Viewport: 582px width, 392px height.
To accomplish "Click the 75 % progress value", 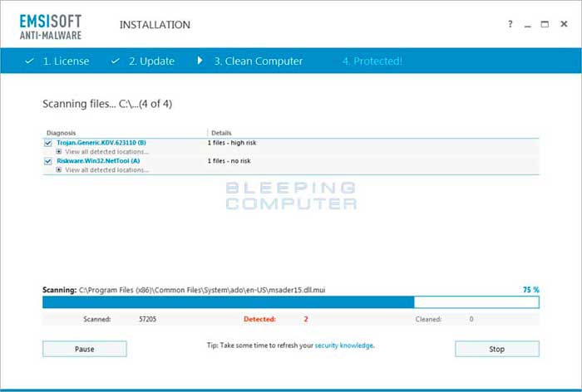I will [530, 290].
